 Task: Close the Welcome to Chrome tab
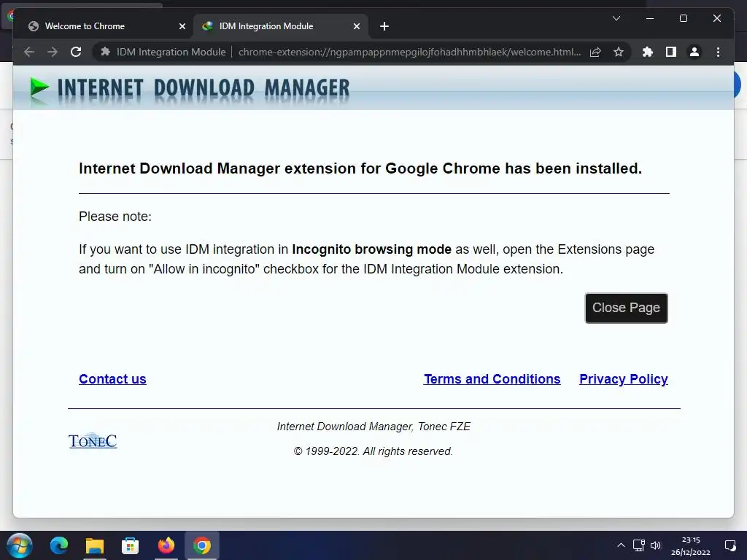[x=182, y=26]
